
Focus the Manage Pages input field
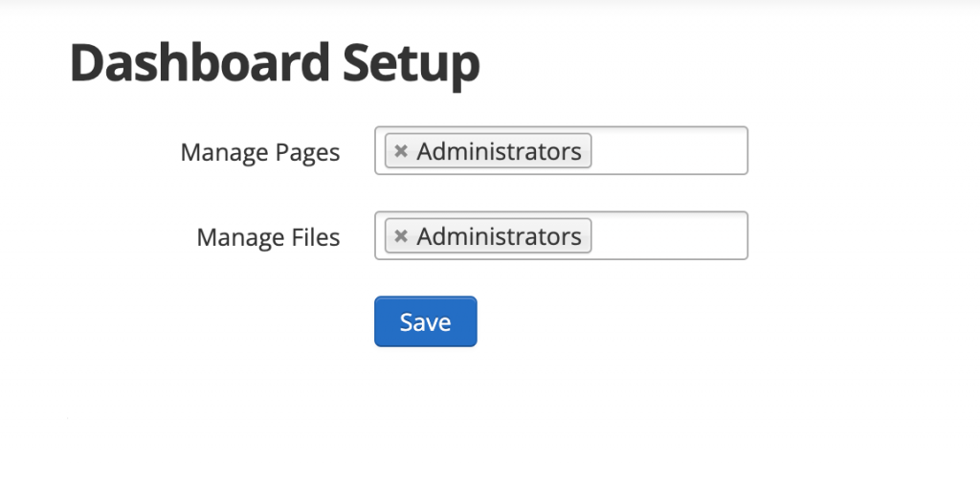pos(668,151)
